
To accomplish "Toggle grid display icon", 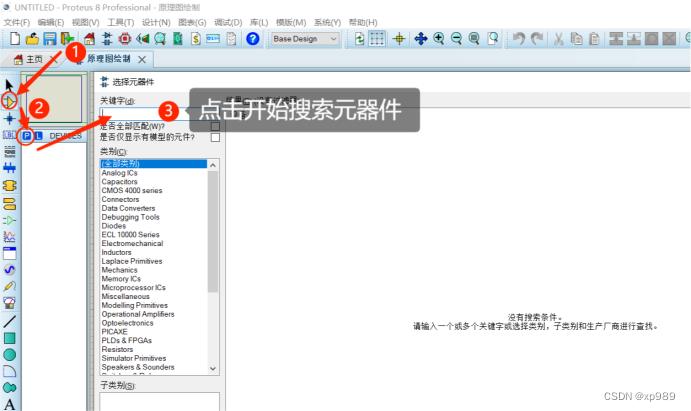I will point(377,39).
